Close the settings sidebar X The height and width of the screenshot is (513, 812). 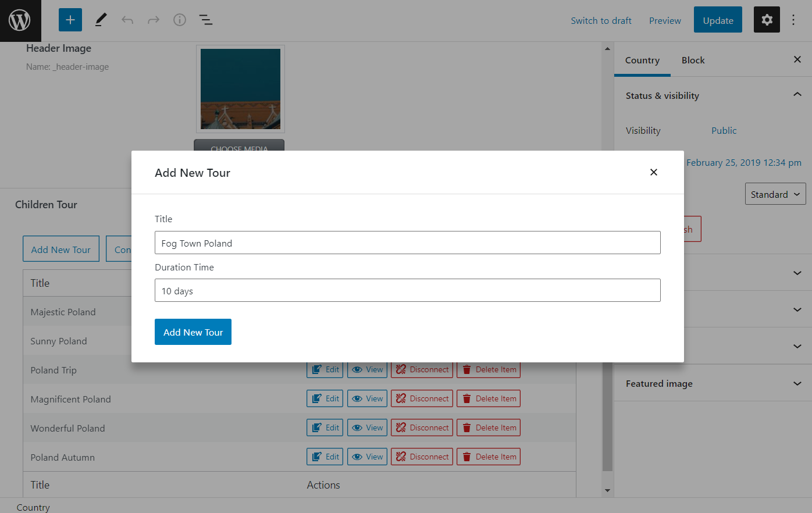(797, 59)
